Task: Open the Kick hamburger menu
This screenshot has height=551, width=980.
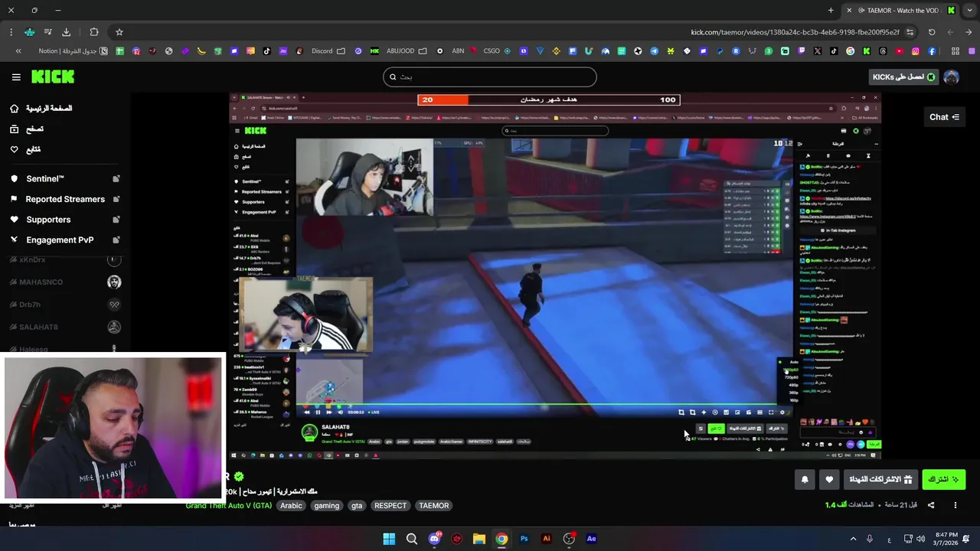Action: pos(16,77)
